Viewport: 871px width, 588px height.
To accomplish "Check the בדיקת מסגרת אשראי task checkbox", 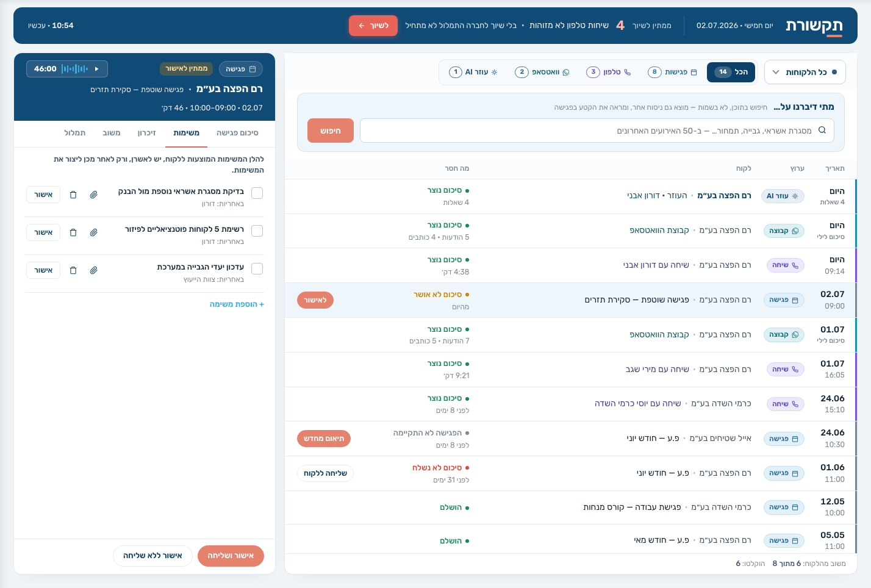I will coord(257,193).
